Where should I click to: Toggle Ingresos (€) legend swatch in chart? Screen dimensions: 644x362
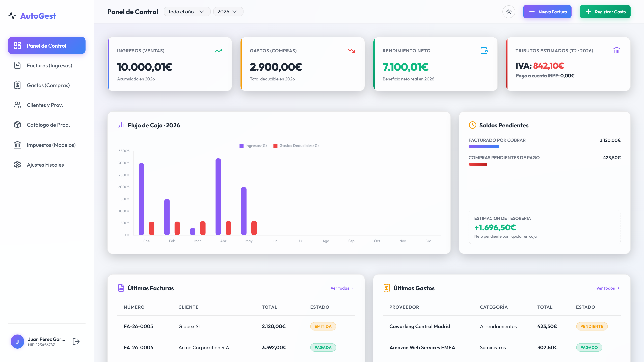(x=241, y=146)
